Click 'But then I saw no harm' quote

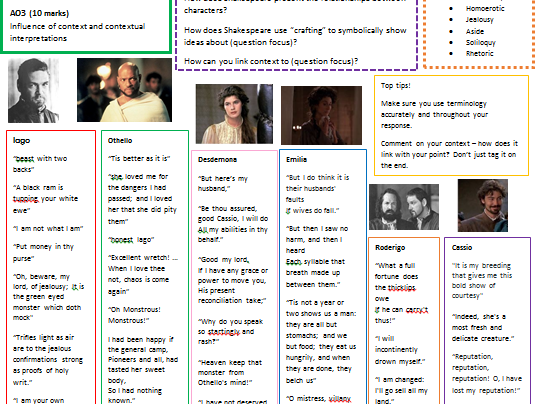tap(317, 256)
